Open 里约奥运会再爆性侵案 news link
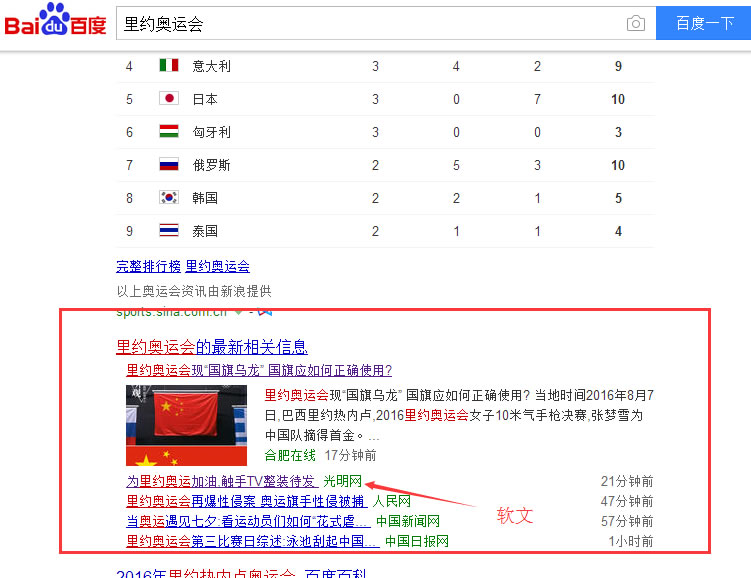This screenshot has height=578, width=751. pos(247,501)
